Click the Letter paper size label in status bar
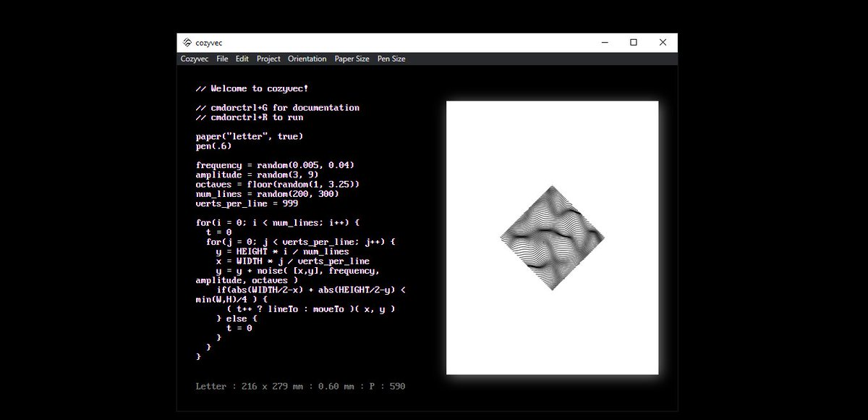Screen dimensions: 868x420 click(209, 386)
